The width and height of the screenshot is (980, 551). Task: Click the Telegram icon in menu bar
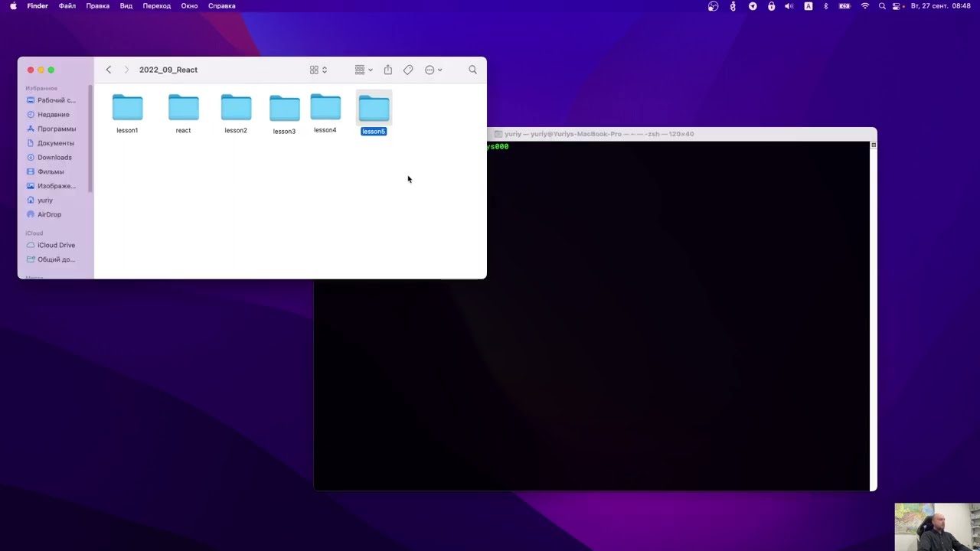[x=753, y=6]
